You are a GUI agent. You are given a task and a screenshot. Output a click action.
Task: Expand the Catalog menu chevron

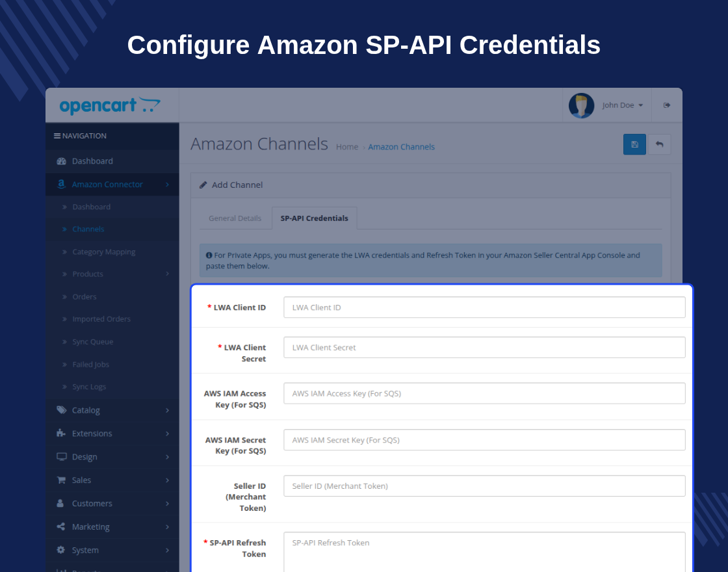[167, 410]
